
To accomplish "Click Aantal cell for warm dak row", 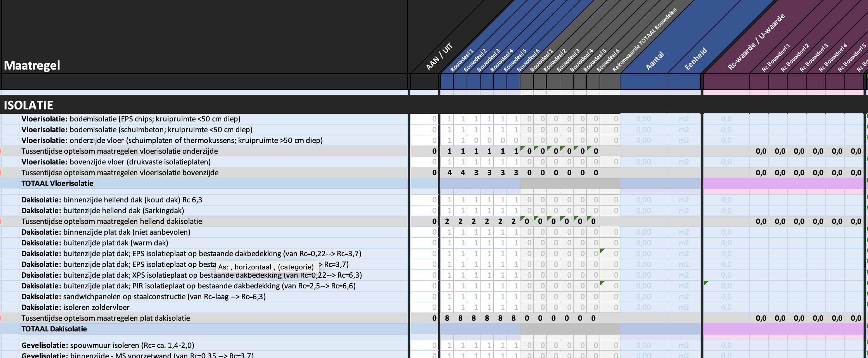I will point(643,243).
